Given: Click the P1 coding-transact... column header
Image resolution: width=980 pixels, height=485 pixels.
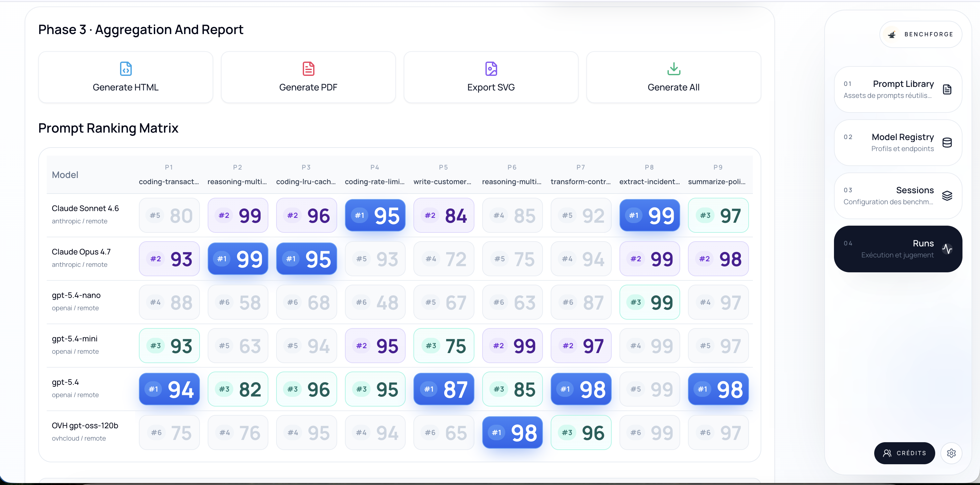Looking at the screenshot, I should pos(169,175).
